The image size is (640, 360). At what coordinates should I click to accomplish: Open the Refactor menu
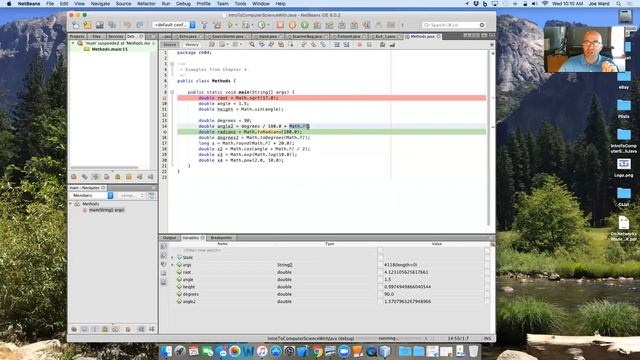pyautogui.click(x=146, y=4)
